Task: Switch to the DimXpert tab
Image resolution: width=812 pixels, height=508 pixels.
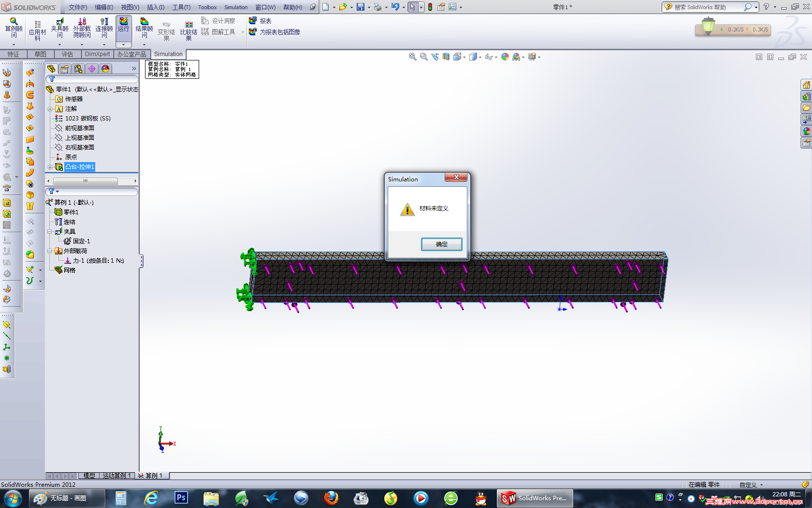Action: (97, 54)
